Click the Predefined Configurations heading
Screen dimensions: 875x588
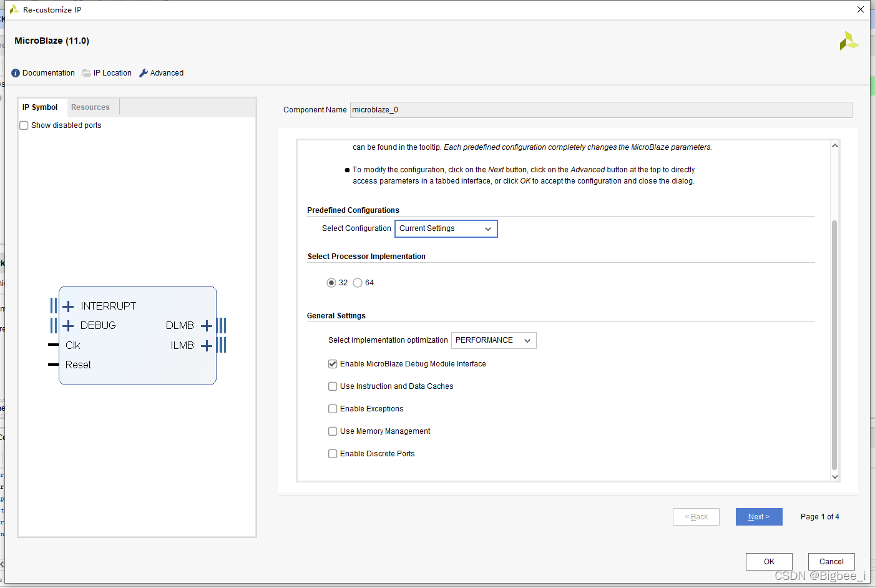point(353,210)
